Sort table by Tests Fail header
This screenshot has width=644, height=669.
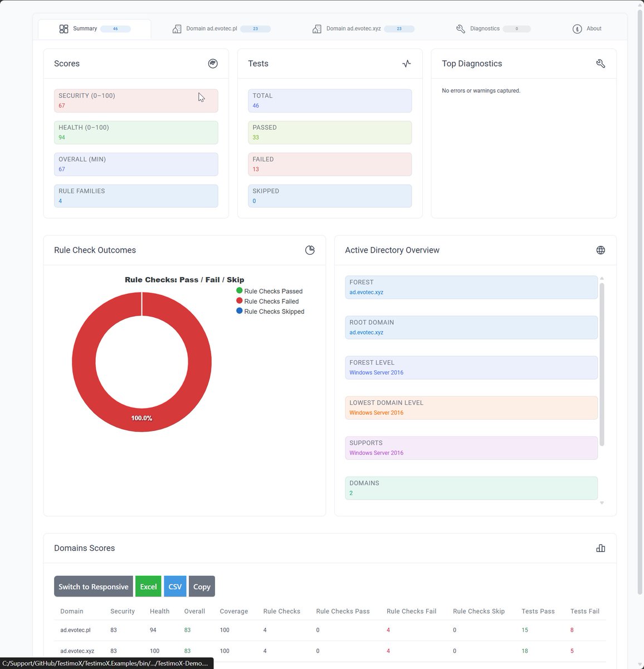(585, 611)
